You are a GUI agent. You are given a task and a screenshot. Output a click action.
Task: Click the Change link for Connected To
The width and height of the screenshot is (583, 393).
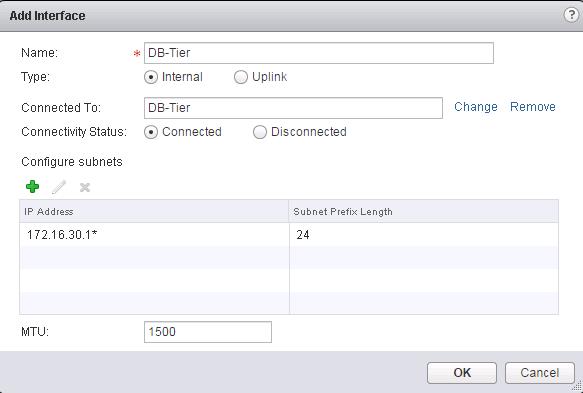476,107
